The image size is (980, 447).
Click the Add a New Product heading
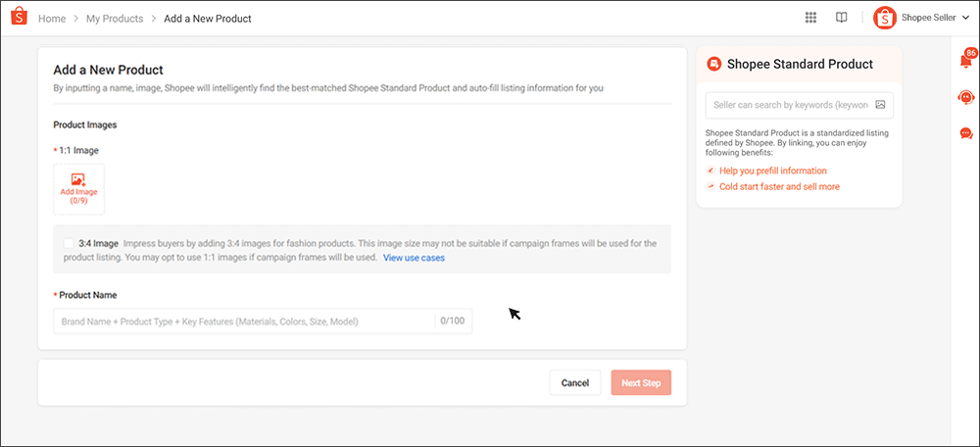tap(108, 70)
